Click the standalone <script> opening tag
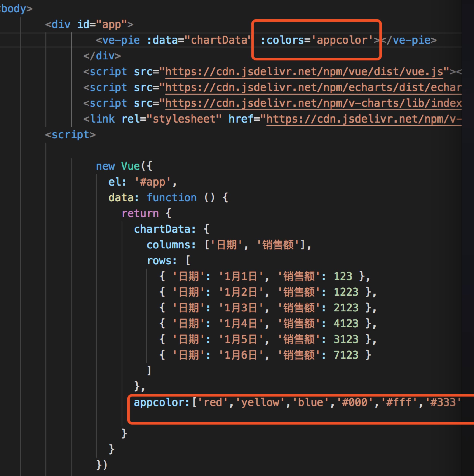Image resolution: width=474 pixels, height=476 pixels. coord(70,135)
